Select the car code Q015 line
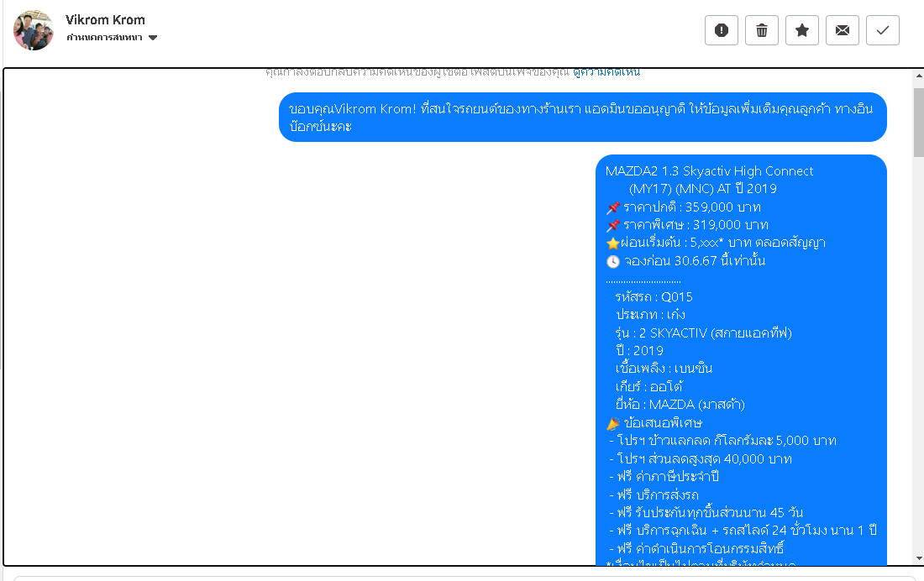 pos(654,297)
